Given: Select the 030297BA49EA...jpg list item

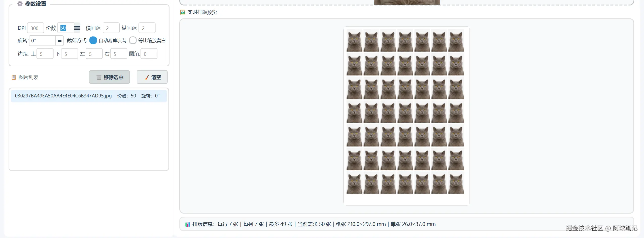Looking at the screenshot, I should [89, 96].
